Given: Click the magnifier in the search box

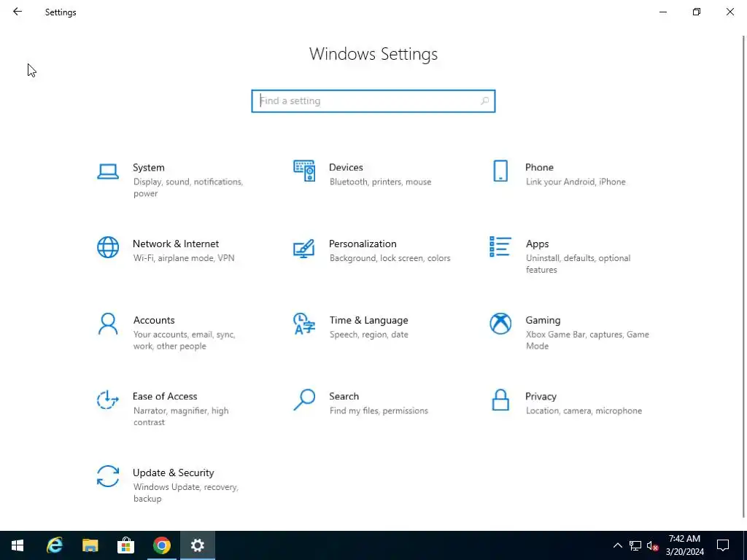Looking at the screenshot, I should coord(484,101).
